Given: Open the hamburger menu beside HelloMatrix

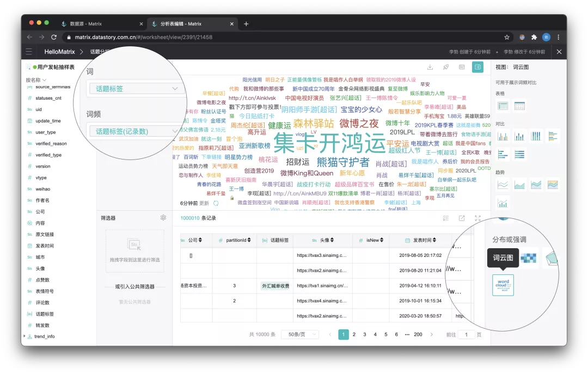Looking at the screenshot, I should pos(29,52).
